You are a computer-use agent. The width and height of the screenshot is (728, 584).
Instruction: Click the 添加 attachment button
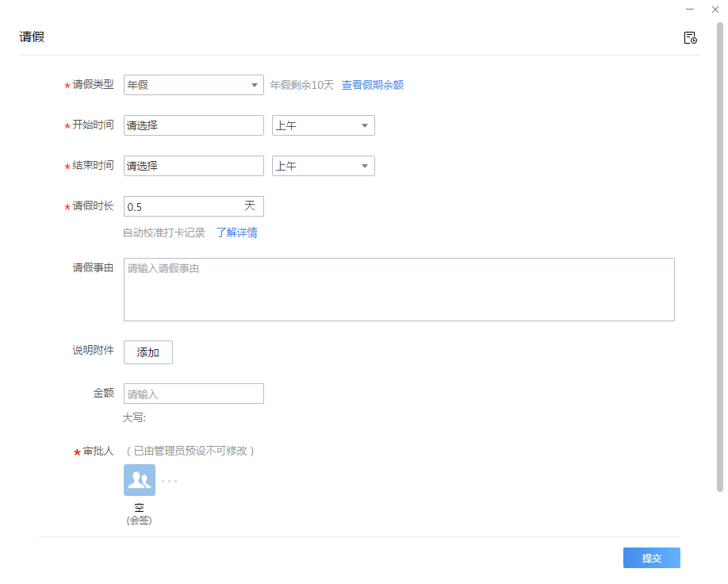pos(148,352)
